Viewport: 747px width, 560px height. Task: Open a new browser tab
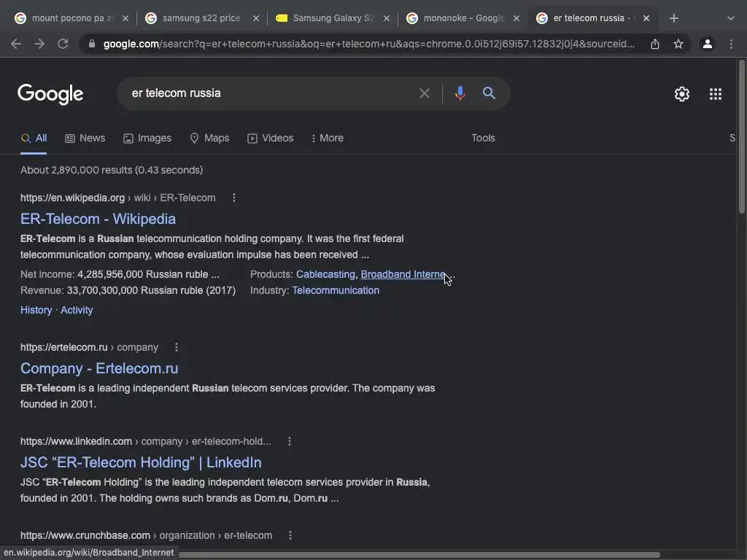tap(673, 18)
